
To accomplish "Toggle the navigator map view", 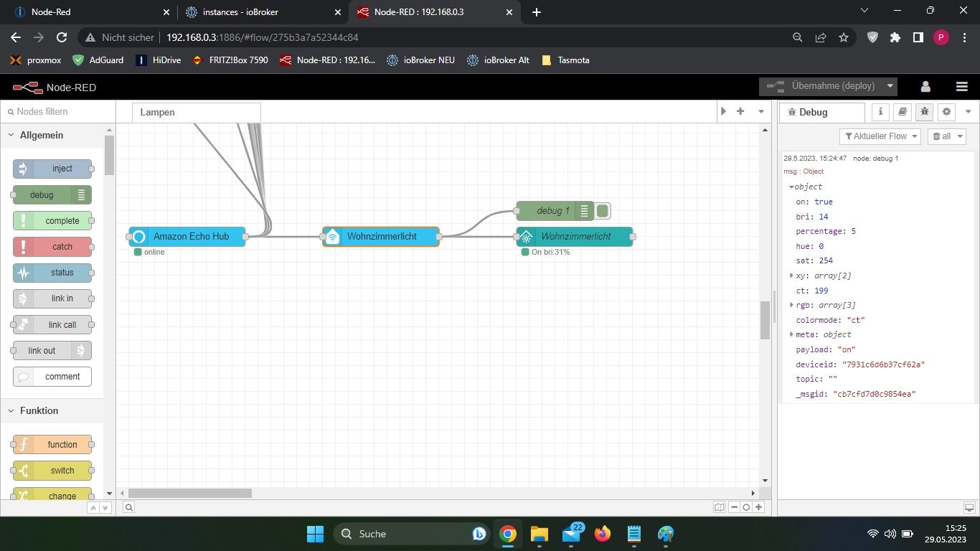I will [x=720, y=507].
